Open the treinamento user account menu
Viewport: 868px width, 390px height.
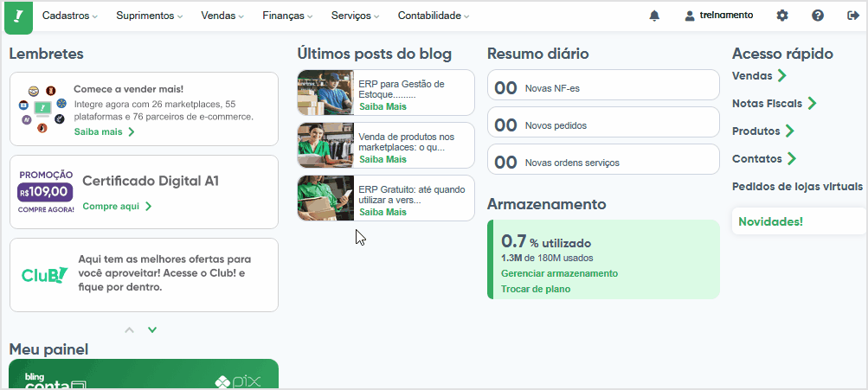pos(718,16)
